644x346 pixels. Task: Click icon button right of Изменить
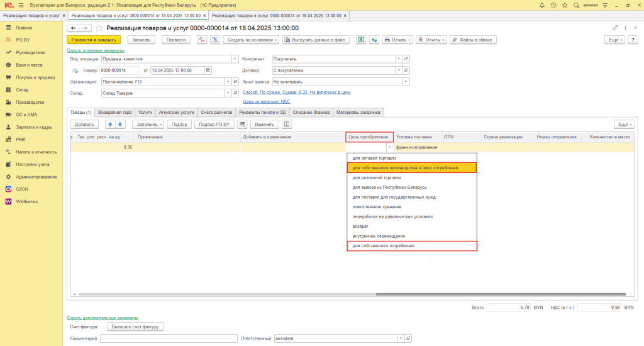click(x=287, y=124)
